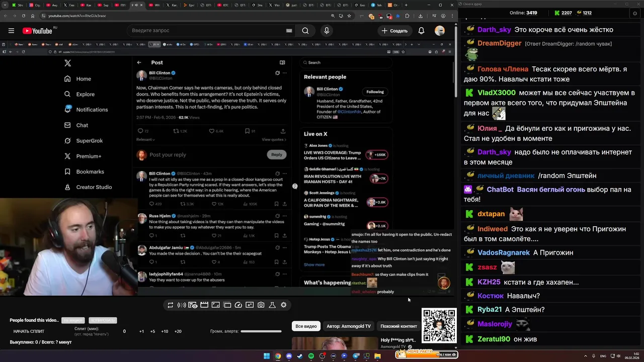This screenshot has width=644, height=362.
Task: Open the on-screen keyboard icon in search box
Action: point(289,31)
